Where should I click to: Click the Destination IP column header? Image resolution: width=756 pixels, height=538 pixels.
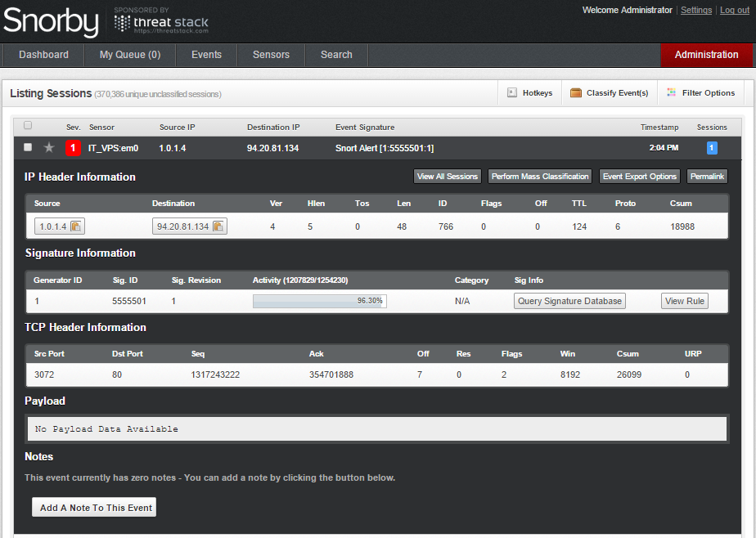tap(273, 128)
